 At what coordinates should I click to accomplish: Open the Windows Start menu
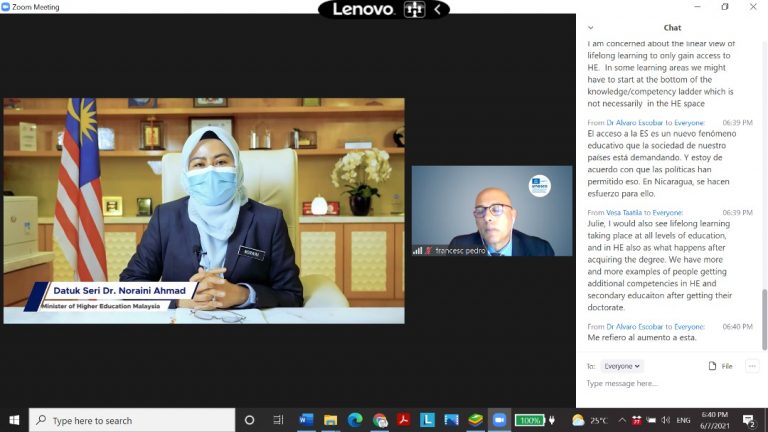click(14, 420)
